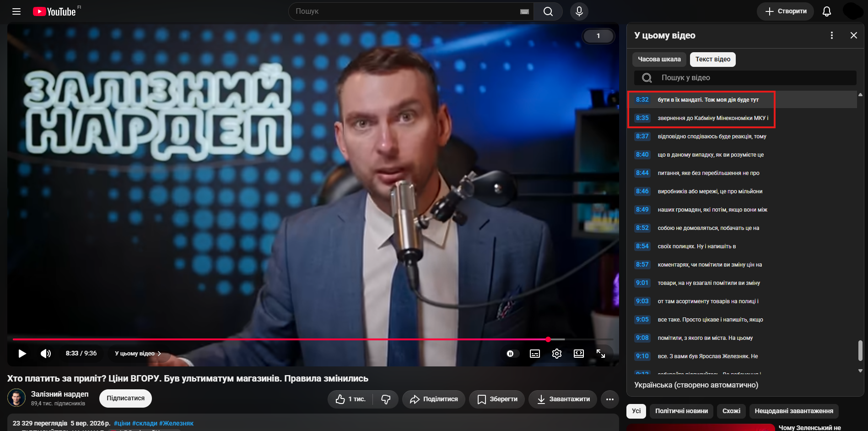Image resolution: width=868 pixels, height=431 pixels.
Task: Dislike the video with thumbs down
Action: [386, 399]
